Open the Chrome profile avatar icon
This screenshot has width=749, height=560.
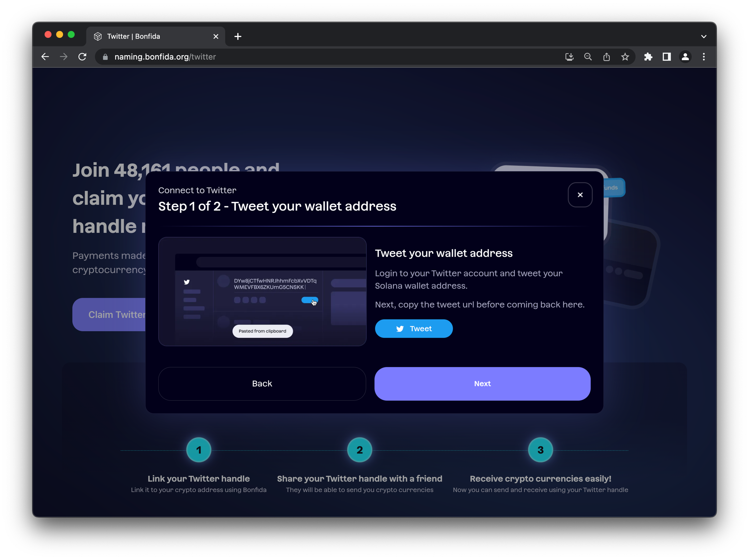[x=685, y=57]
